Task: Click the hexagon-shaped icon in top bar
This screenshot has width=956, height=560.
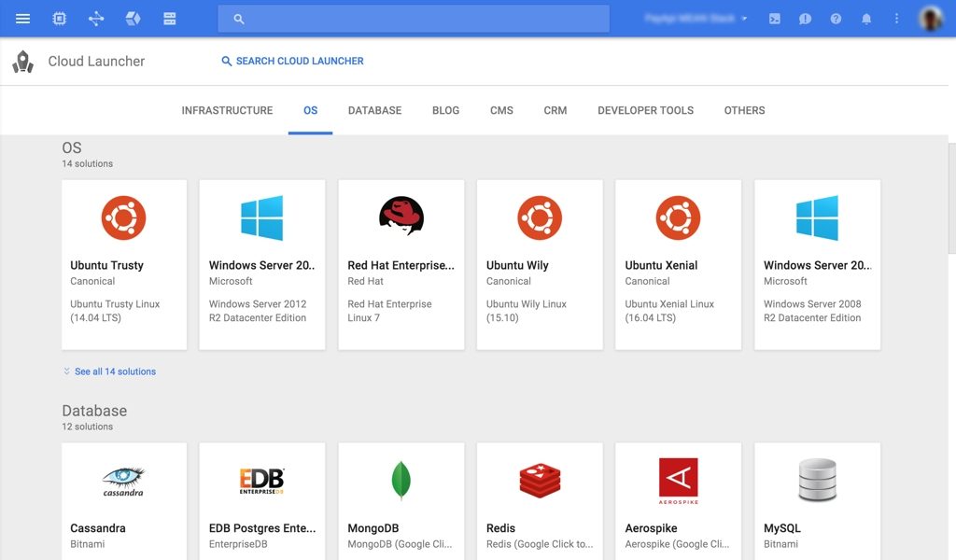Action: pyautogui.click(x=133, y=19)
